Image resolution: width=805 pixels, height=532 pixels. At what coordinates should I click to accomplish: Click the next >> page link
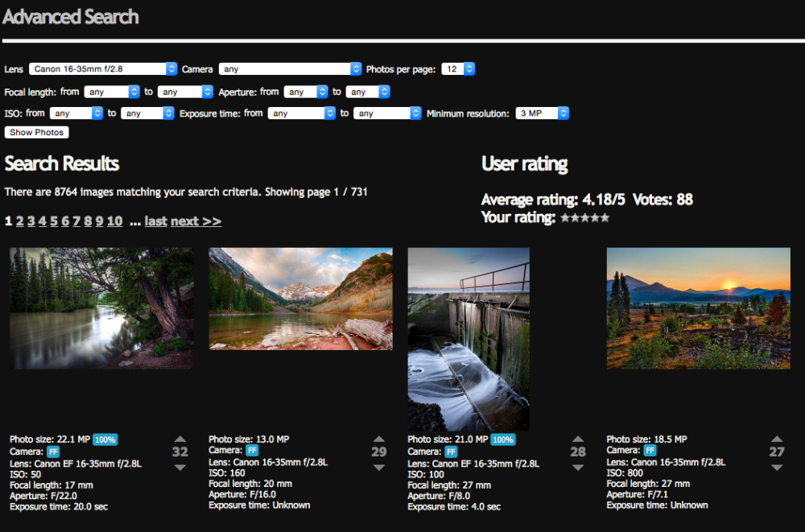point(196,221)
